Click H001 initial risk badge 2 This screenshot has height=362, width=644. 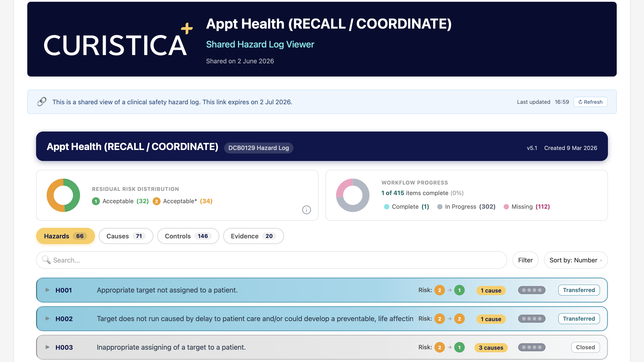(x=439, y=290)
